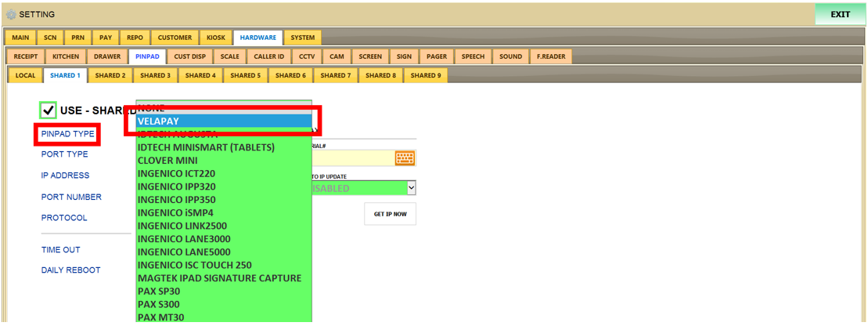Select the LOCAL pinpad tab

point(26,75)
